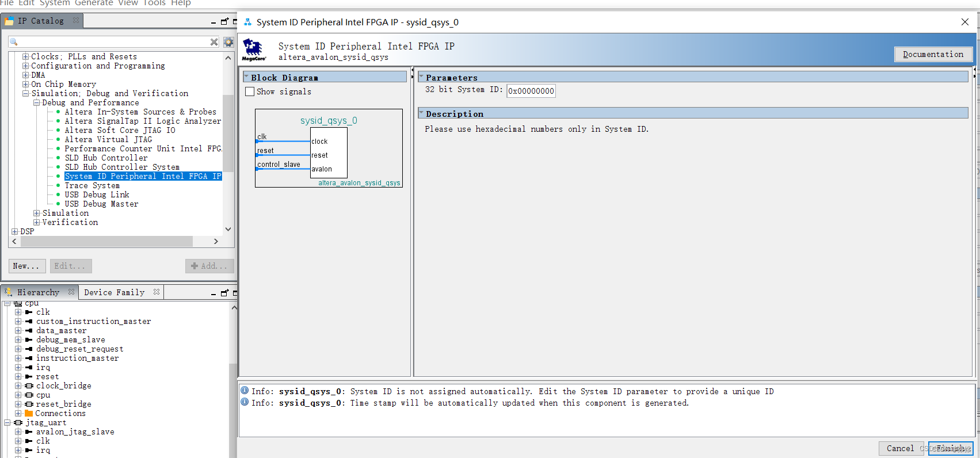This screenshot has height=458, width=980.
Task: Close the IP Catalog tab via its X
Action: (76, 20)
